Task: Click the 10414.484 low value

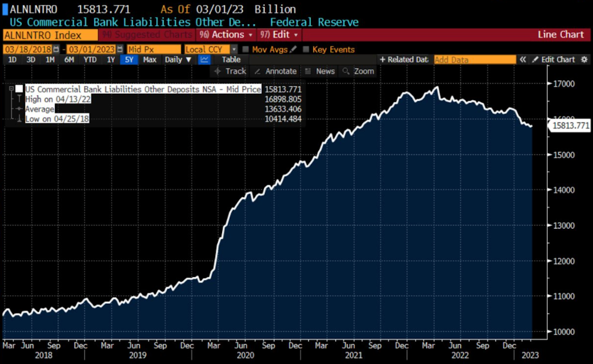Action: [x=283, y=119]
